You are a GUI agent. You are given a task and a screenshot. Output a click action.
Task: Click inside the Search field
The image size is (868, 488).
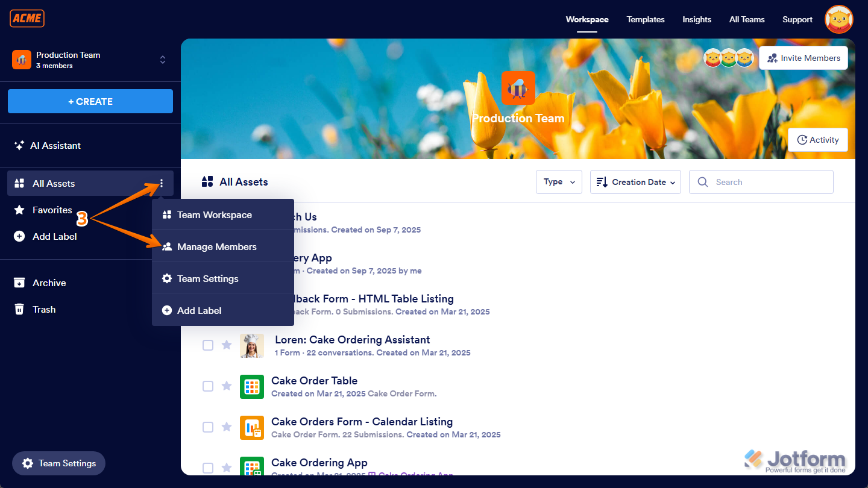tap(761, 181)
